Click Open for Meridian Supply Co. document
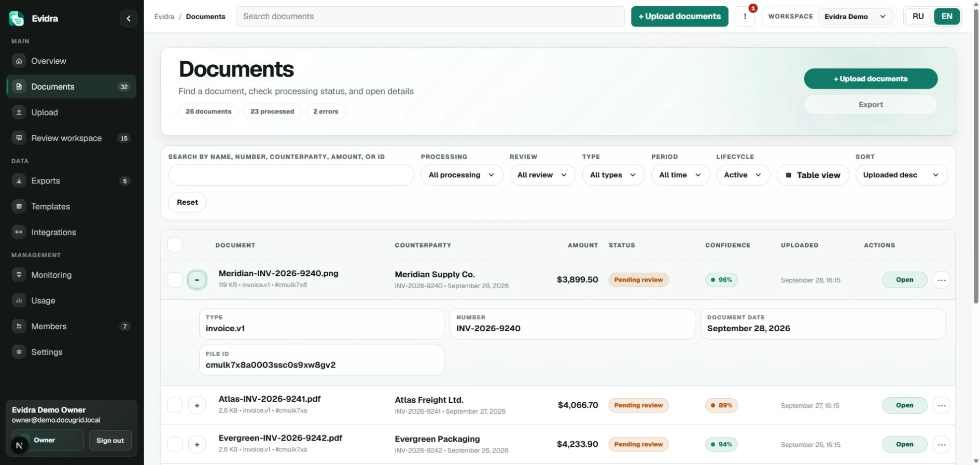Image resolution: width=980 pixels, height=465 pixels. pyautogui.click(x=904, y=280)
